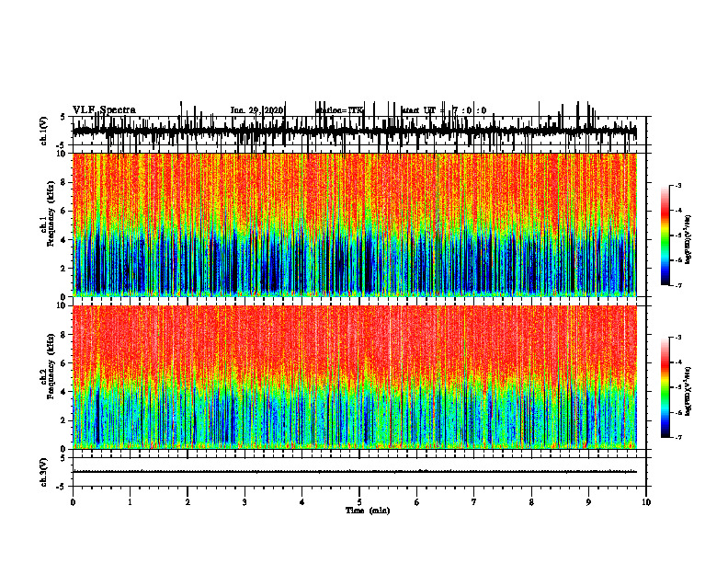Click time axis tick label "3"
This screenshot has width=728, height=563.
[245, 502]
